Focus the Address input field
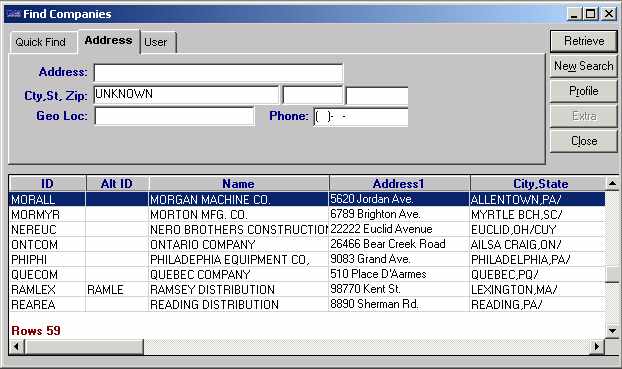Viewport: 622px width, 369px height. 218,73
